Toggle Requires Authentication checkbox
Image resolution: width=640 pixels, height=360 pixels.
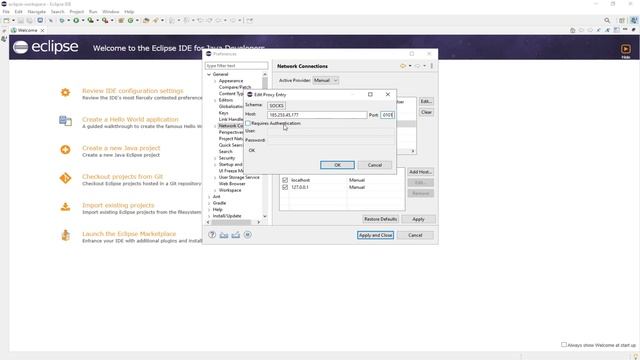[248, 123]
